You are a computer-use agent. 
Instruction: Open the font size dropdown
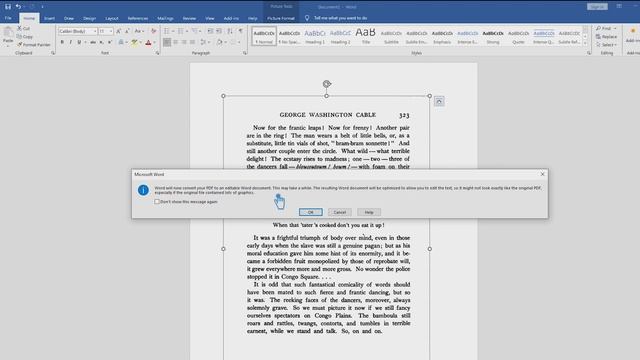111,31
